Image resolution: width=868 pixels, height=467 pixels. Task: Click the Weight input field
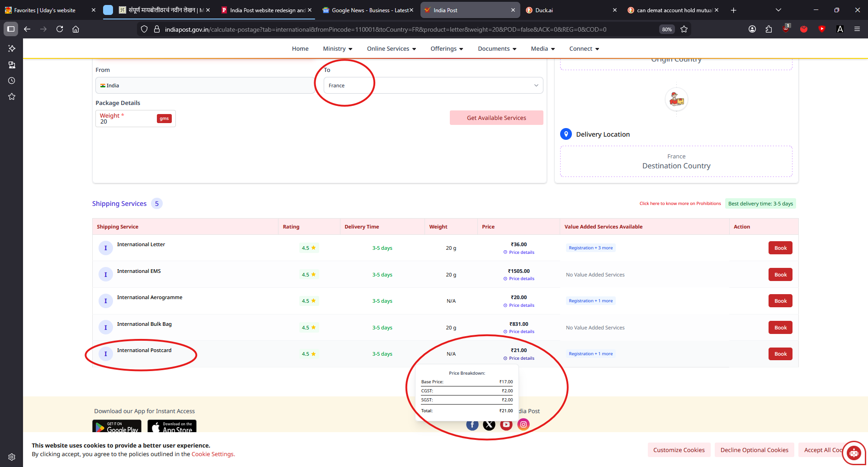click(127, 121)
